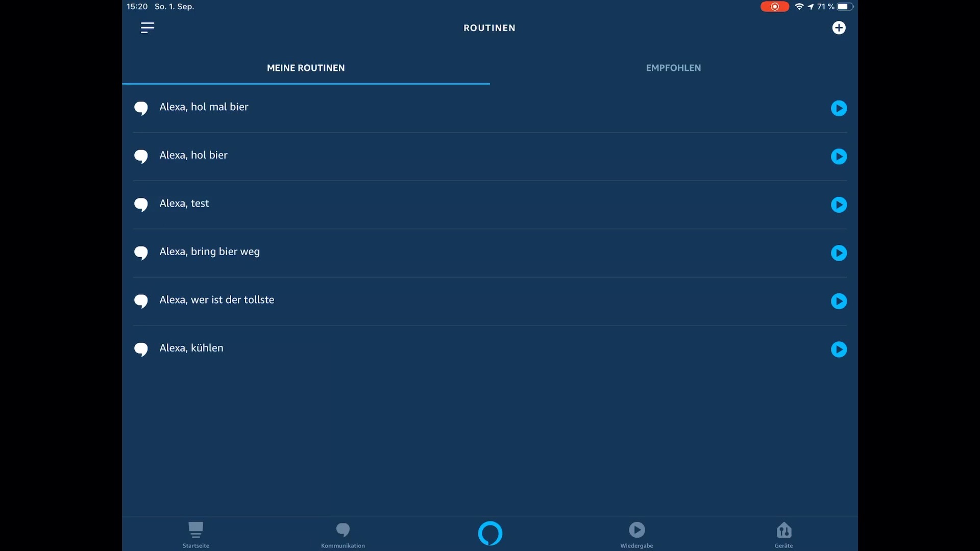Add a new routine with plus icon
The height and width of the screenshot is (551, 980).
(839, 28)
